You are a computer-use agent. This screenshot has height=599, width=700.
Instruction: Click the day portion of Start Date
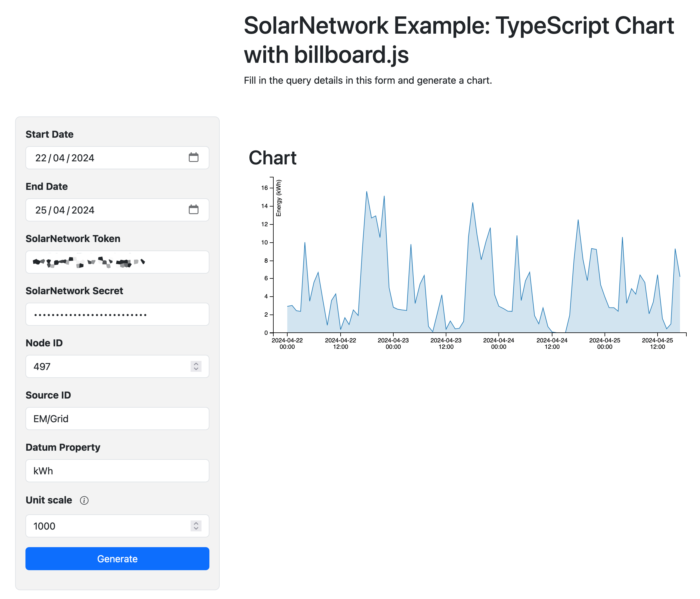click(41, 158)
